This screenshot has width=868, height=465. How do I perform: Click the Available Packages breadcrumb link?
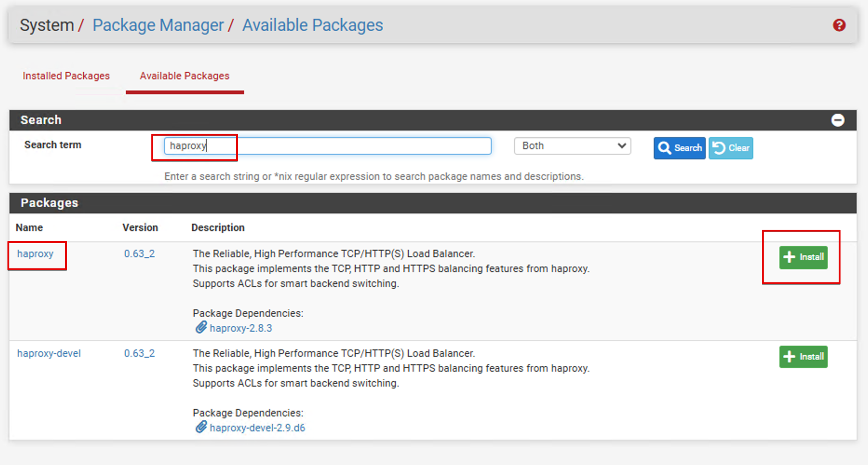coord(312,25)
